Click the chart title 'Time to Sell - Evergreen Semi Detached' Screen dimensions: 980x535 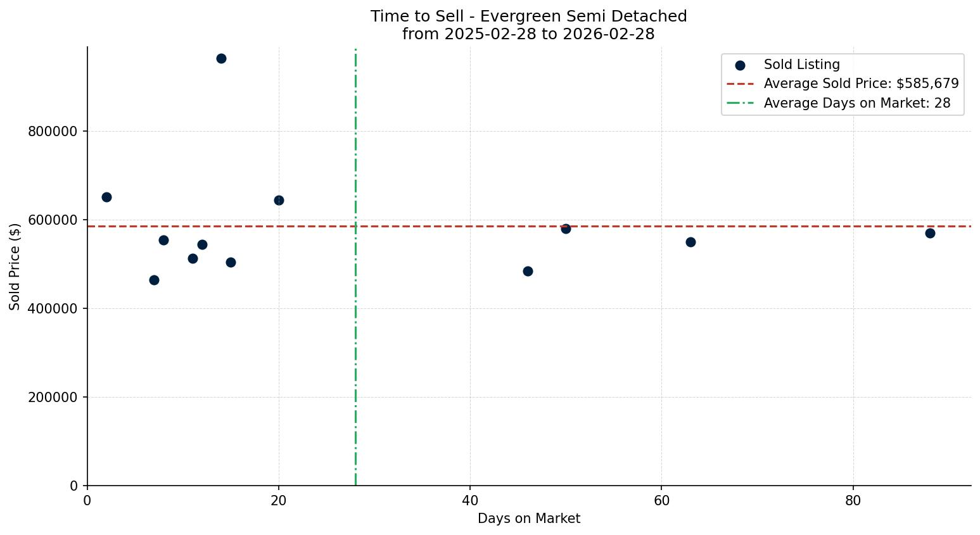[528, 16]
